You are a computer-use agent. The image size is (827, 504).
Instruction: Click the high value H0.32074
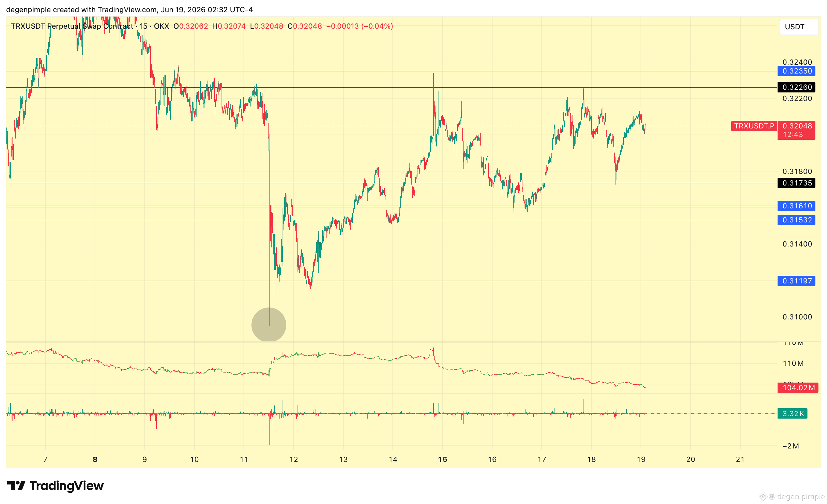click(229, 26)
